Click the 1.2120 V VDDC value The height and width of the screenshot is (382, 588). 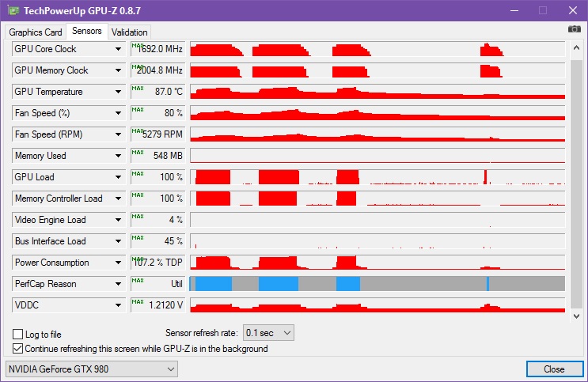(158, 305)
